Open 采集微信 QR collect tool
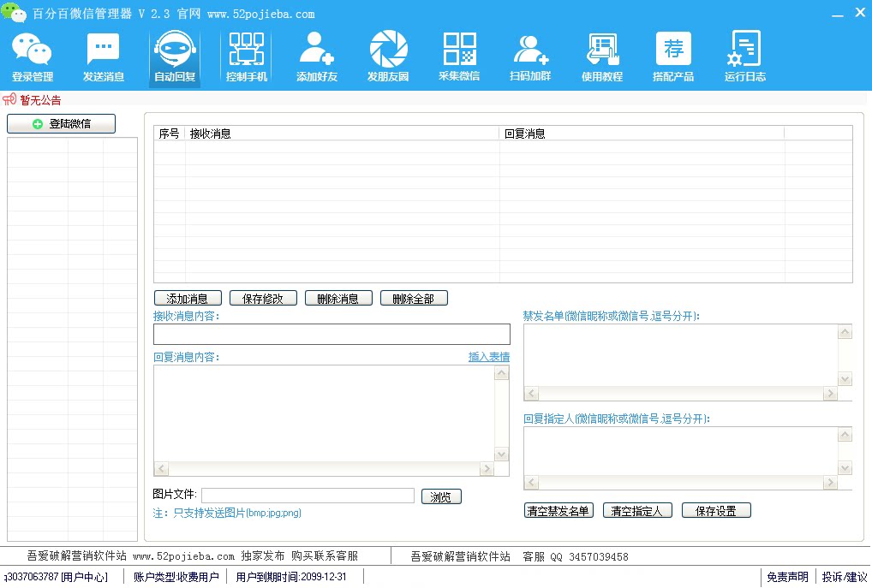This screenshot has width=872, height=588. [459, 57]
